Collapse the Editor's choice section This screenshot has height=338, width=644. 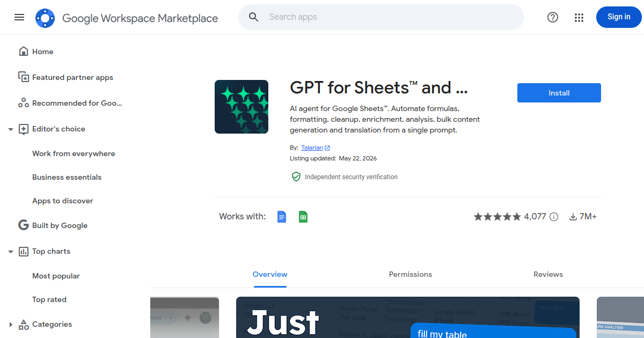click(11, 129)
